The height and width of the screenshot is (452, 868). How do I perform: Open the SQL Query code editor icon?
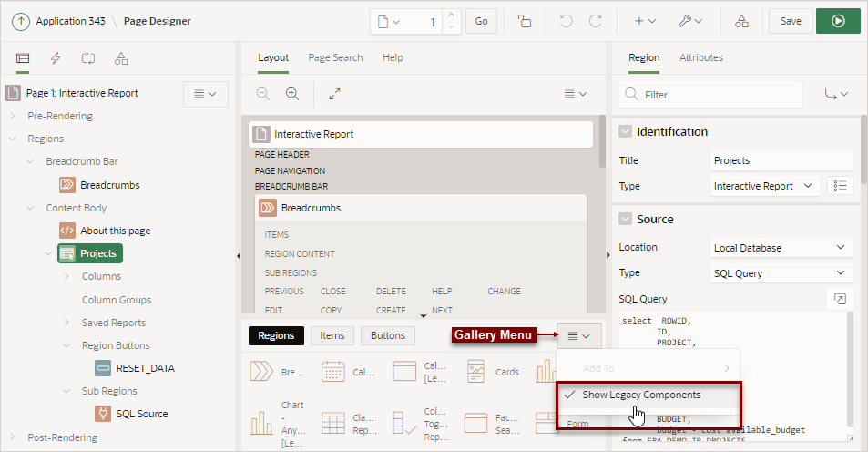[840, 299]
